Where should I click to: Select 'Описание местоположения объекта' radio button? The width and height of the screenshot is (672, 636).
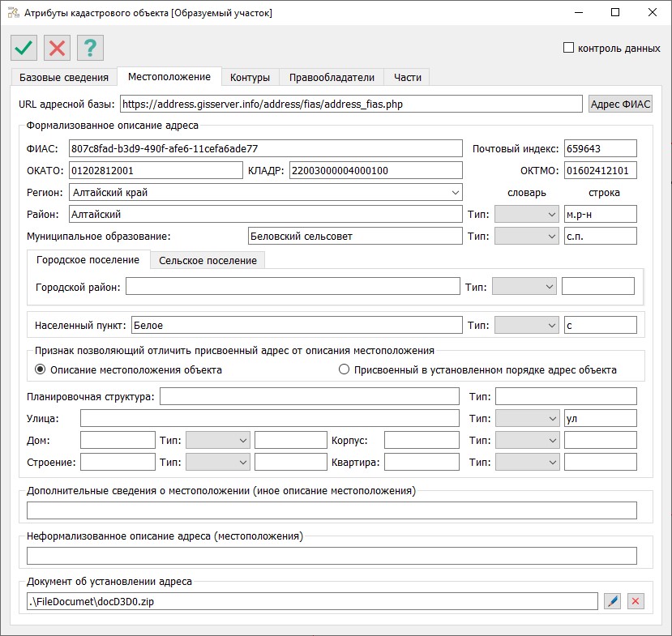(x=39, y=370)
